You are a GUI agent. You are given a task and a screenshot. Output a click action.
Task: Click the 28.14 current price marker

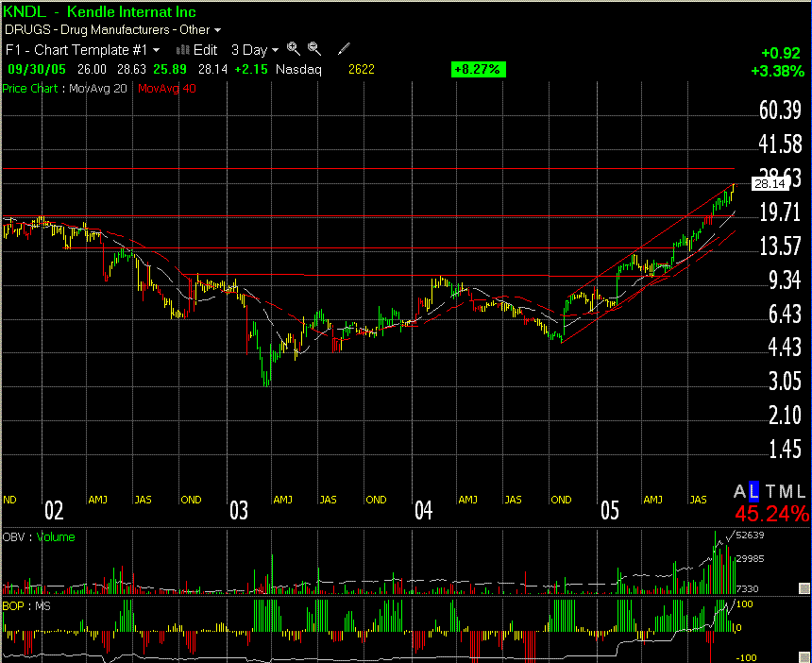tap(770, 184)
